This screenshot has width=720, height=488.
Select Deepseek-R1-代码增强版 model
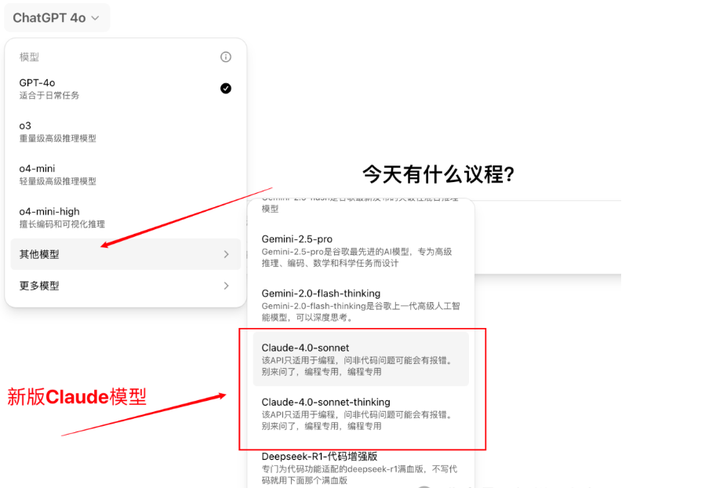pos(360,468)
